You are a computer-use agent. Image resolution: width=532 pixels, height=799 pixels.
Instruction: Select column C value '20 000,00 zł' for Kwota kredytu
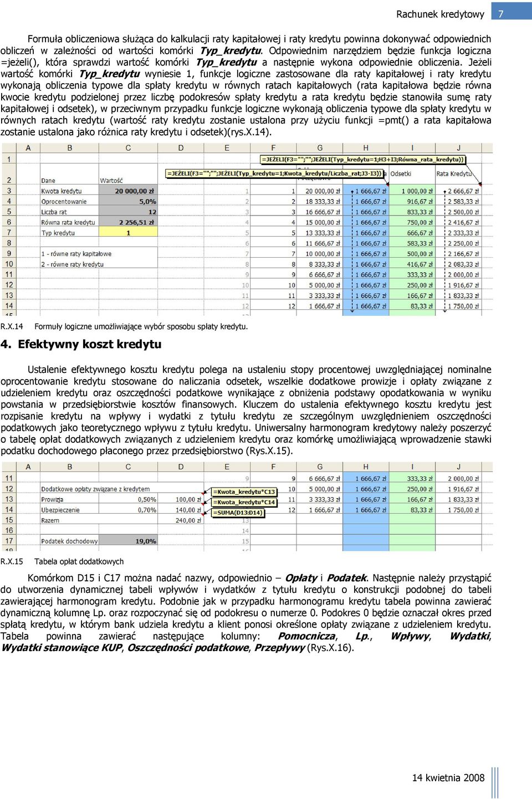point(128,191)
